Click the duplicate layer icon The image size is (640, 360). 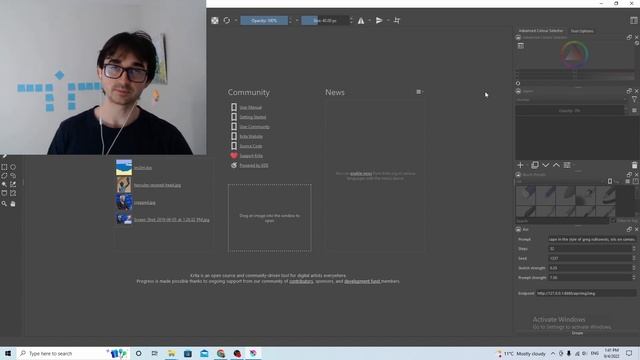tap(534, 165)
